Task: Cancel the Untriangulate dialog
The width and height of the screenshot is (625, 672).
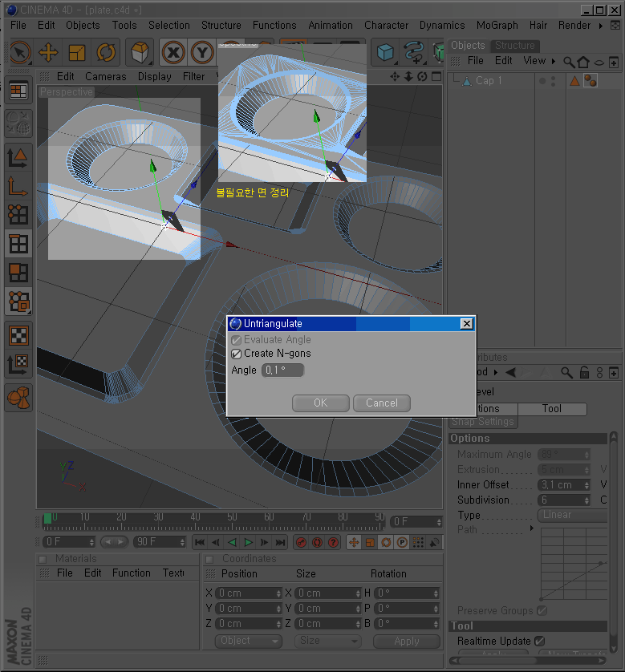Action: [x=382, y=403]
